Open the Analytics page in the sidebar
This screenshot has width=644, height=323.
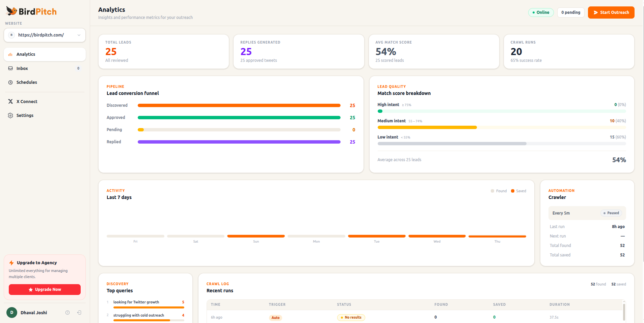click(x=45, y=54)
